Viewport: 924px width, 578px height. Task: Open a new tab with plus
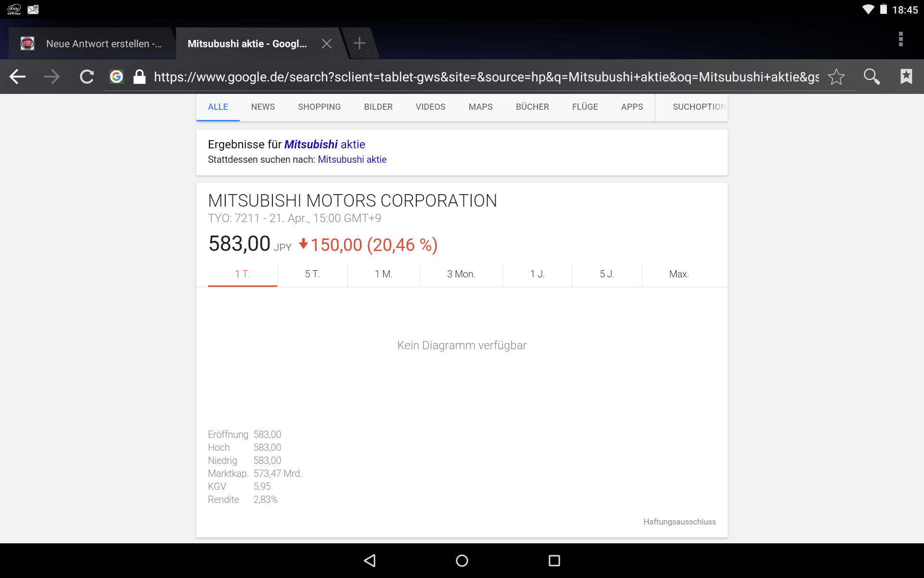click(359, 44)
